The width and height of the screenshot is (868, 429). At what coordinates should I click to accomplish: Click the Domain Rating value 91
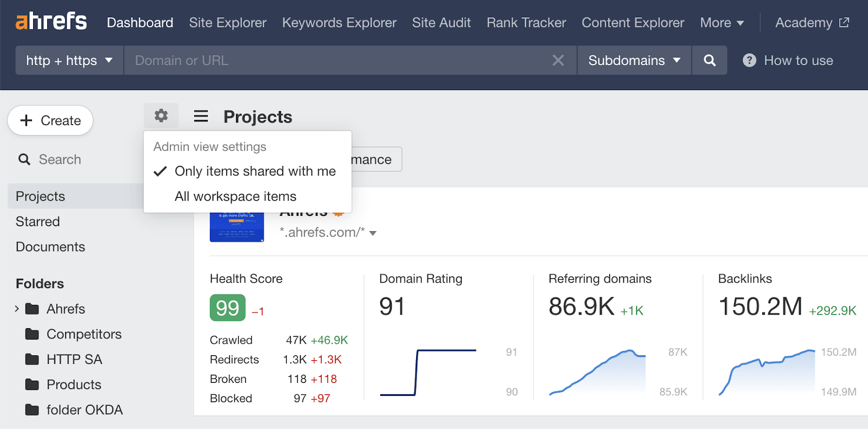(392, 306)
